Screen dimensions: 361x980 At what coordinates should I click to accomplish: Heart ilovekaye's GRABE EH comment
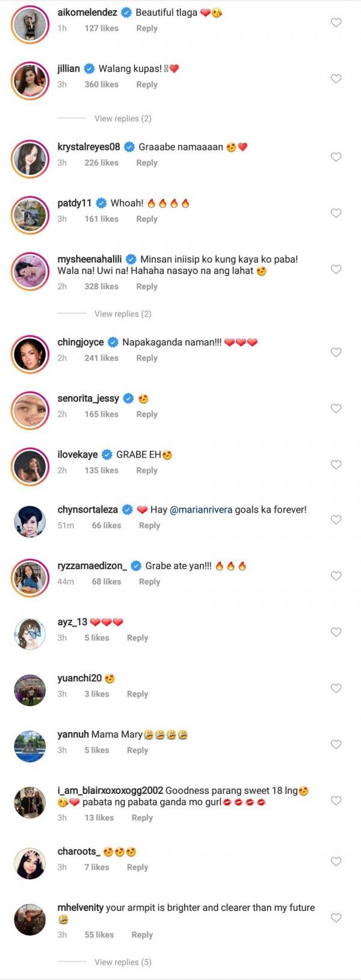[336, 464]
